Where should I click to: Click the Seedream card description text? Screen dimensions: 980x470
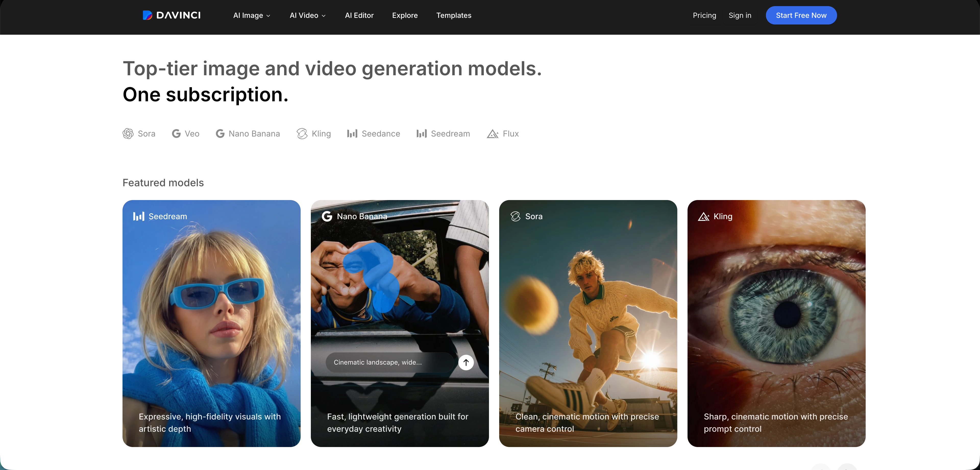coord(210,423)
